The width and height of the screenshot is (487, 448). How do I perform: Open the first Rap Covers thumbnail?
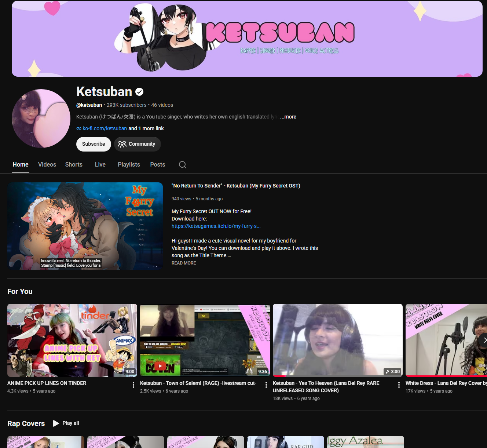coord(46,442)
